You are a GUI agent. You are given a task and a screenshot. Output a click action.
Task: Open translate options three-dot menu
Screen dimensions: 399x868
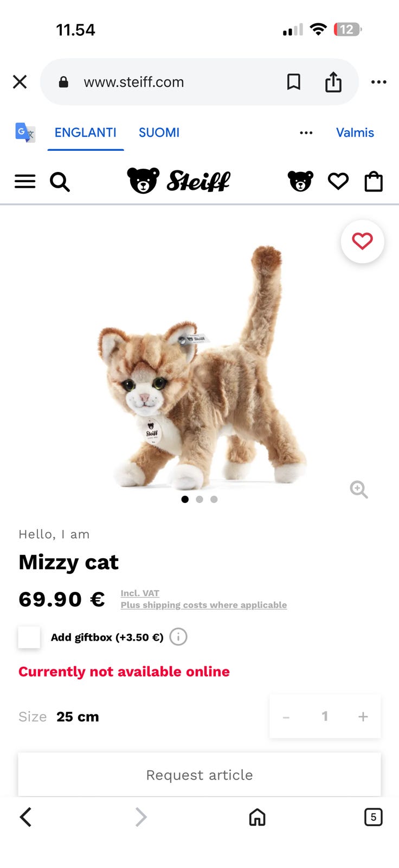(x=306, y=133)
